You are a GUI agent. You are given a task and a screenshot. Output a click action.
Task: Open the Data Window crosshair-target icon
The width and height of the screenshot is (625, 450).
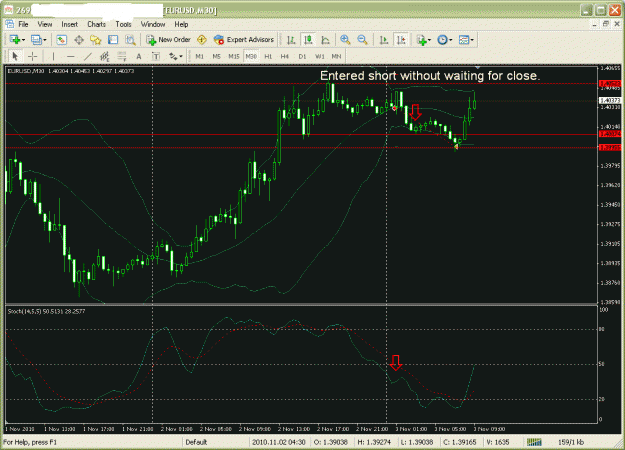[x=79, y=39]
